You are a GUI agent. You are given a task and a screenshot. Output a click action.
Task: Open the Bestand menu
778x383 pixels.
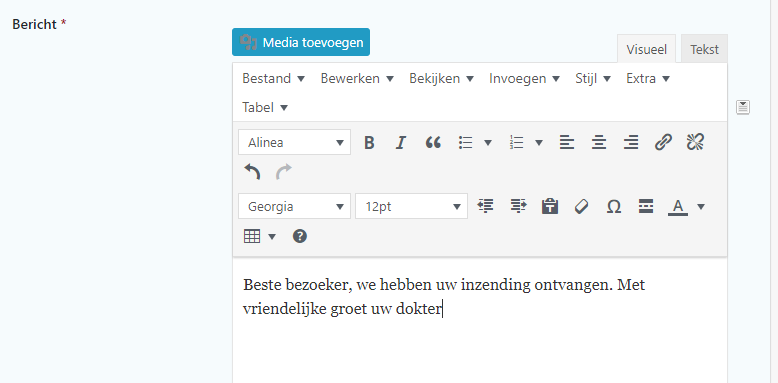click(273, 78)
